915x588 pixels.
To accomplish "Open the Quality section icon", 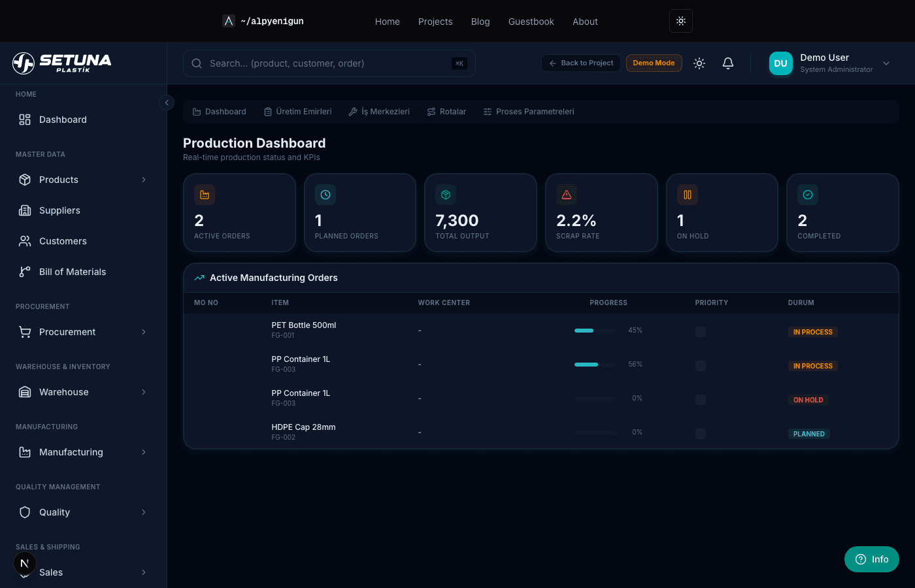I will [25, 512].
